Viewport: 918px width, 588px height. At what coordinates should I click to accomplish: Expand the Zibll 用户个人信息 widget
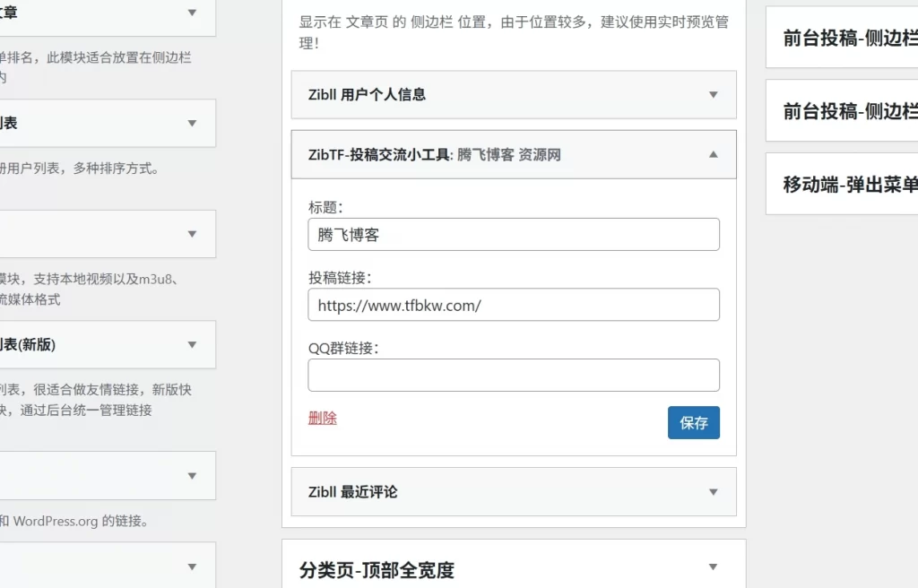713,95
